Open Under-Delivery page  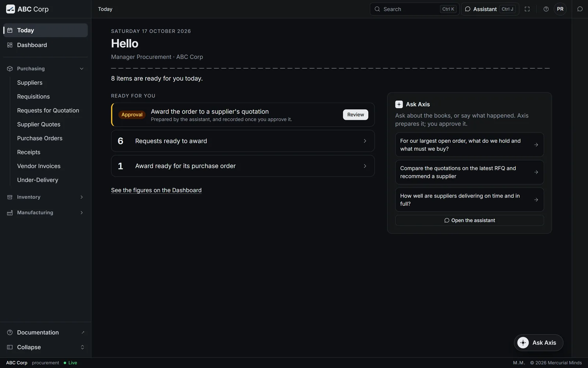37,180
